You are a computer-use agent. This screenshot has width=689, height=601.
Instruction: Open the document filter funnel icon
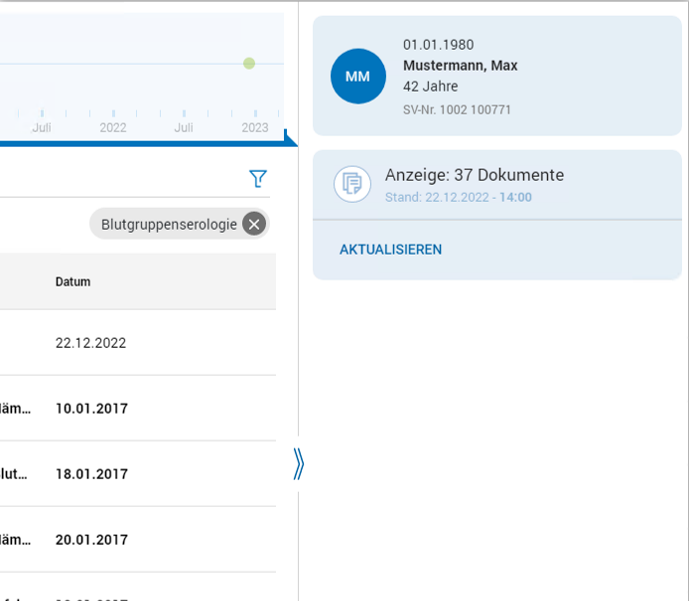pos(258,179)
